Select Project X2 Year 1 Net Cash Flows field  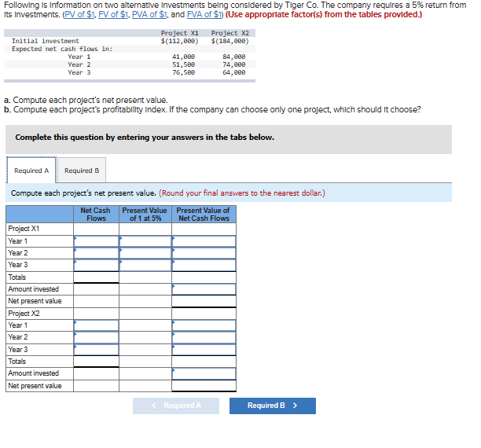click(96, 325)
